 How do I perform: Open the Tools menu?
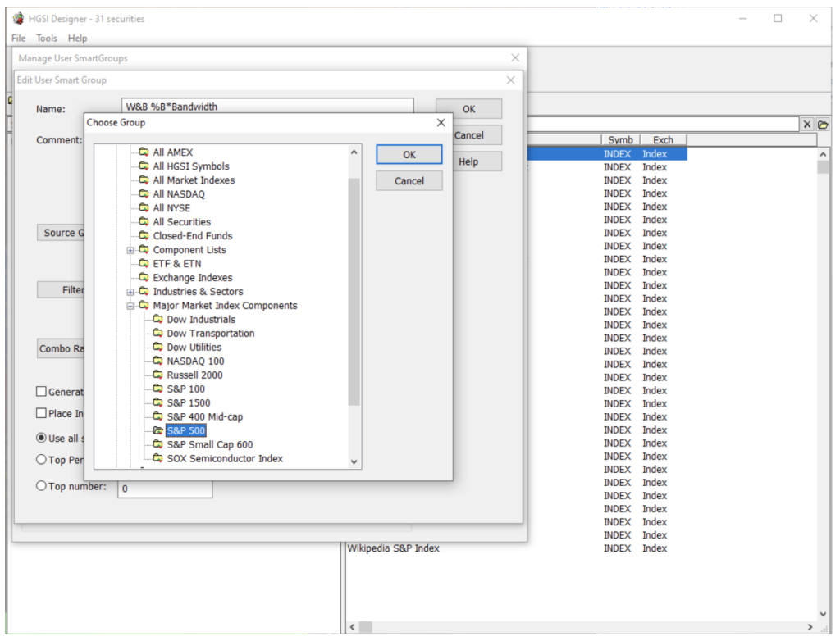(47, 38)
